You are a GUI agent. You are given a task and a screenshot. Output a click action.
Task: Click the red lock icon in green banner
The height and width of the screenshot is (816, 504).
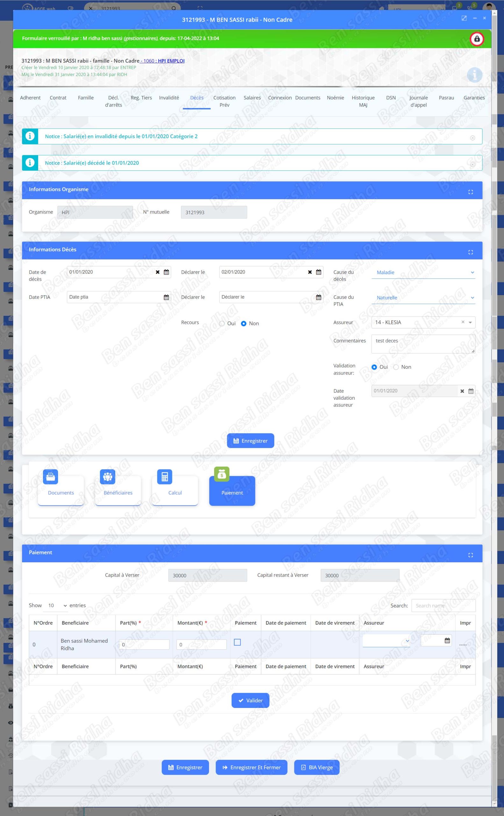477,39
